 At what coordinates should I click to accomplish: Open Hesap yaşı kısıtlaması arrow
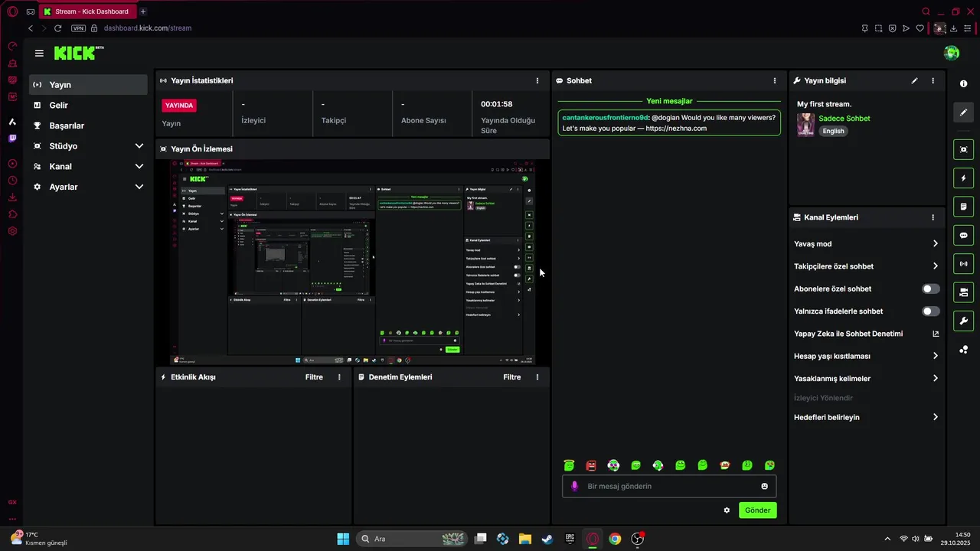click(935, 356)
